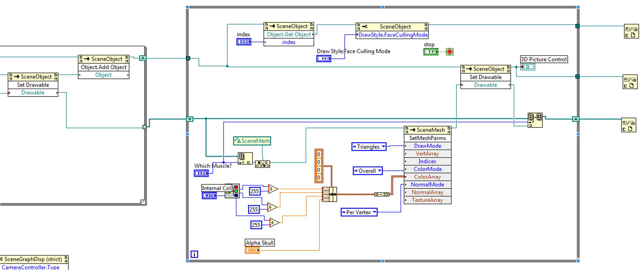Click the bottommost 255 numeric constant
Image resolution: width=644 pixels, height=270 pixels.
(x=256, y=225)
